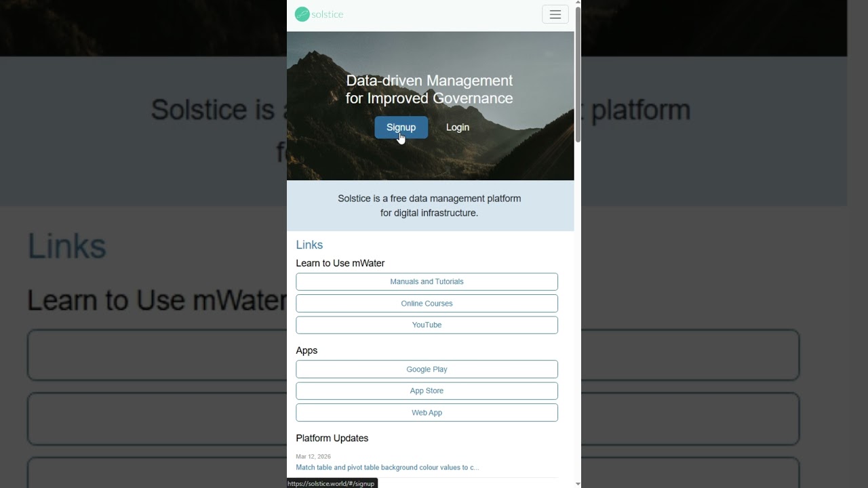Click the scrollbar up arrow
This screenshot has width=868, height=488.
click(578, 3)
